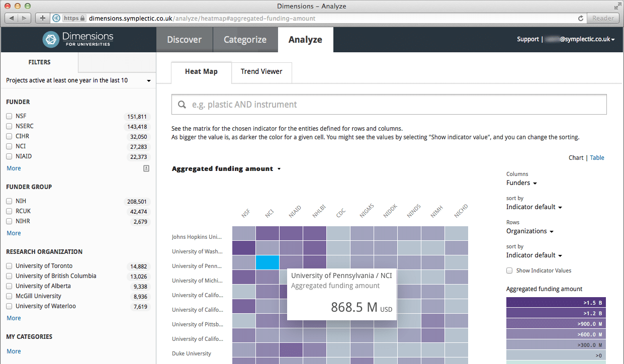Open the columns sort by Indicator default dropdown
This screenshot has height=364, width=624.
coord(534,207)
